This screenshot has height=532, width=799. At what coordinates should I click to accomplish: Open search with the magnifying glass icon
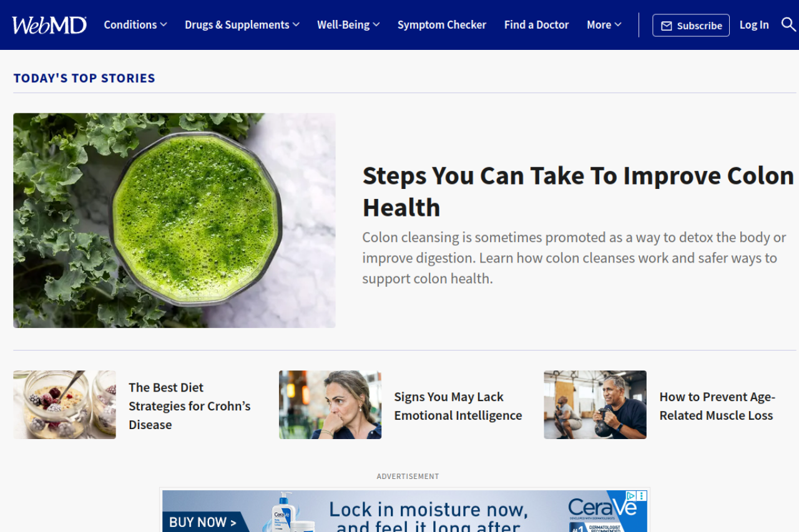tap(788, 24)
